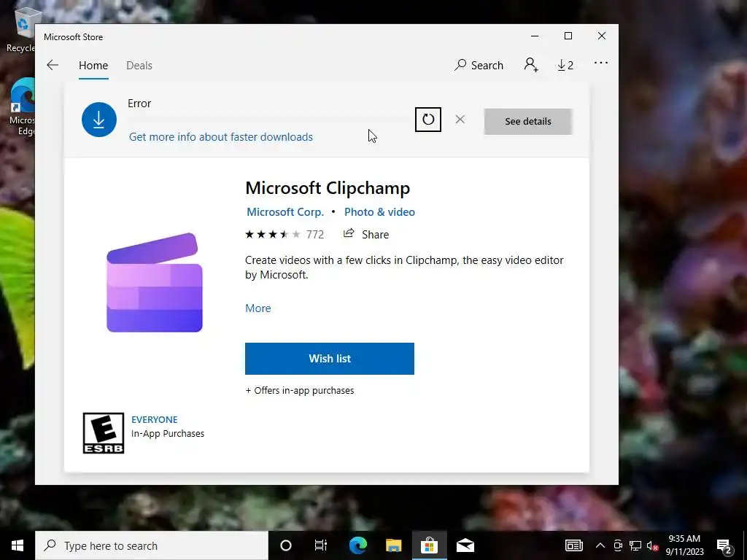The width and height of the screenshot is (747, 560).
Task: Open News and interests icon
Action: (573, 545)
